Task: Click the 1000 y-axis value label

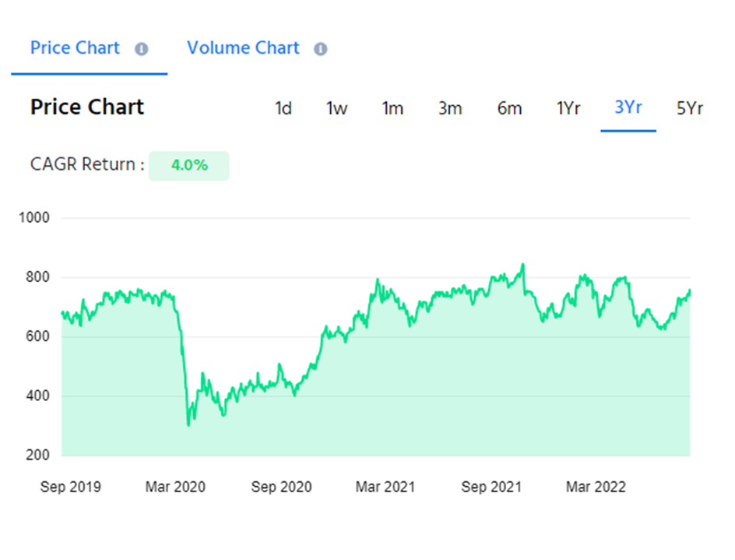Action: coord(33,218)
